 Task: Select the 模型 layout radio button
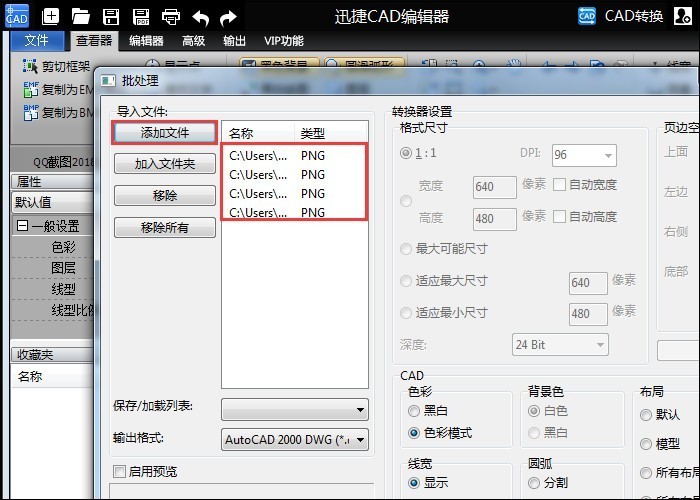tap(646, 444)
